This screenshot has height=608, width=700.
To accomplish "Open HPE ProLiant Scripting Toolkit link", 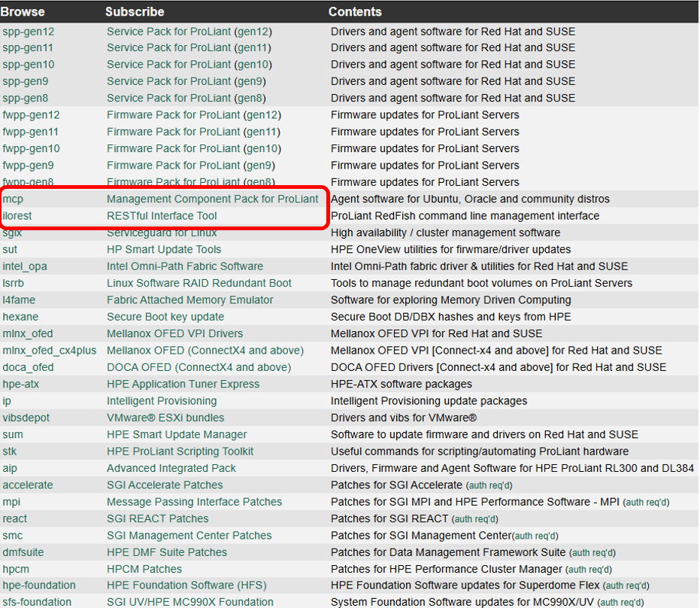I will (x=180, y=451).
